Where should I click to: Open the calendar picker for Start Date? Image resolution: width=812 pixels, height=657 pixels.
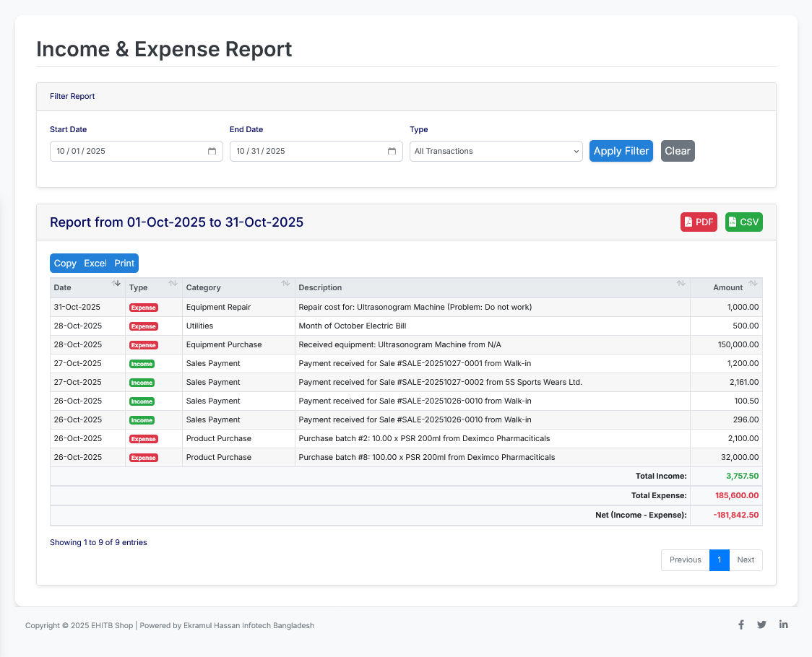(x=212, y=151)
